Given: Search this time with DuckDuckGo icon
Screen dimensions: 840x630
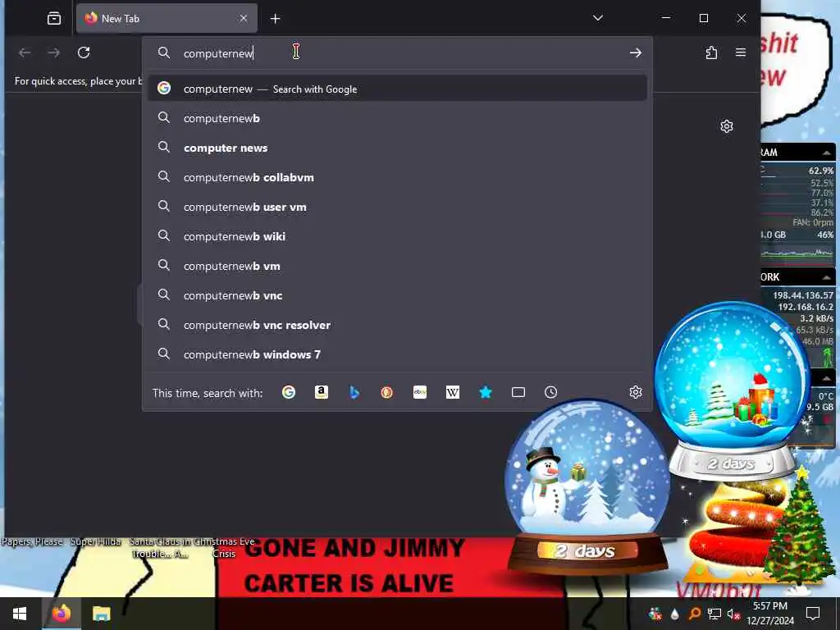Looking at the screenshot, I should pos(387,393).
